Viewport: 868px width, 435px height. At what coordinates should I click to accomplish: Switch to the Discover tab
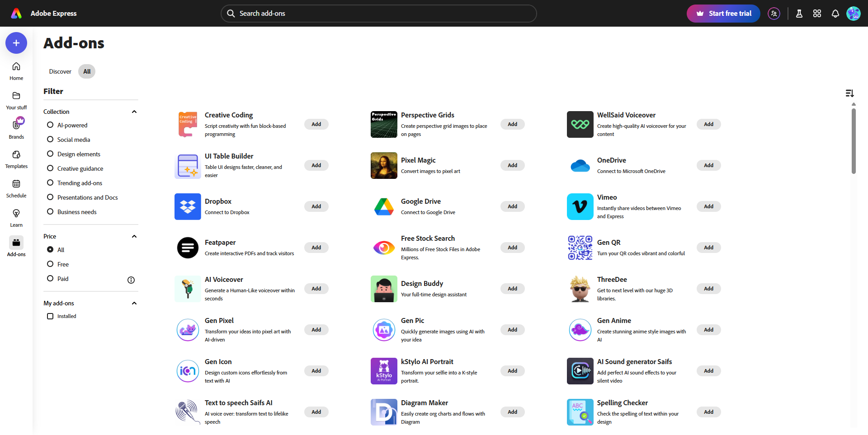(x=60, y=71)
